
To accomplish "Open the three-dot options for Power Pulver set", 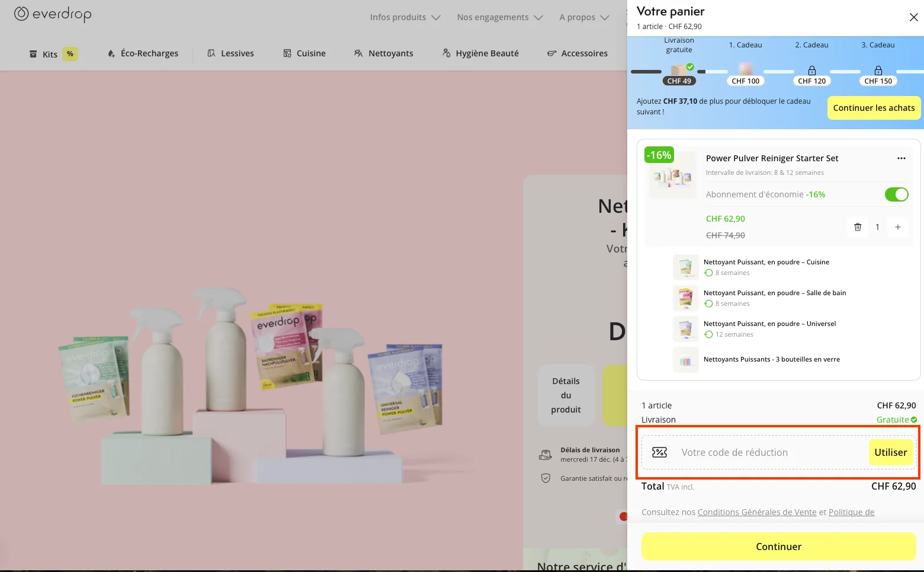I will click(x=901, y=158).
